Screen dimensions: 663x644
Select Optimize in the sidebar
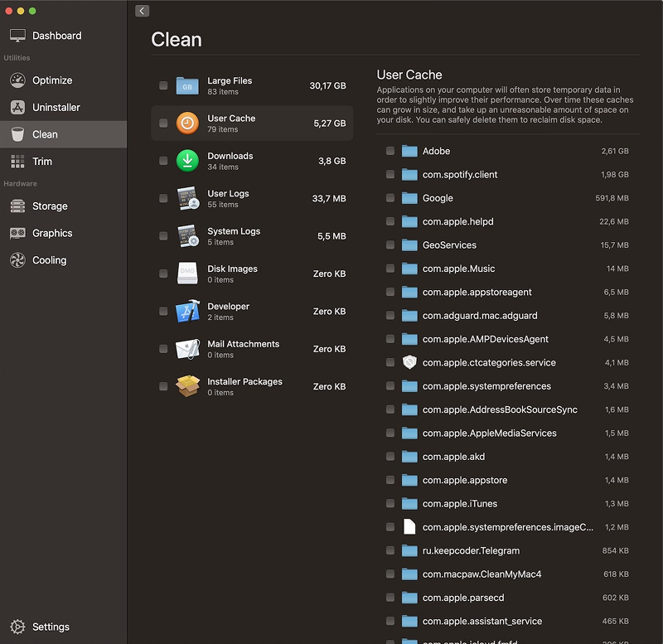pyautogui.click(x=64, y=80)
